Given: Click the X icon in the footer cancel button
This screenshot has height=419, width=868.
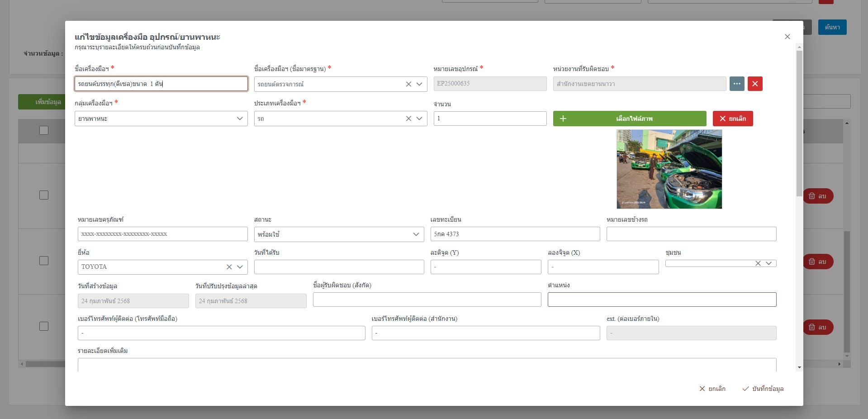Looking at the screenshot, I should [702, 389].
